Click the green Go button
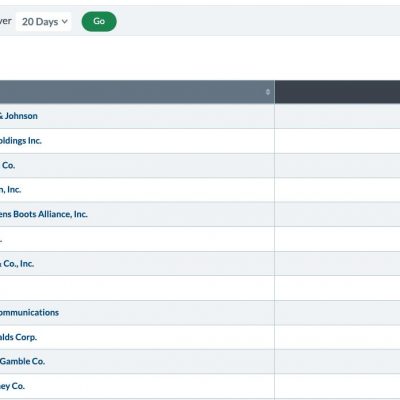Viewport: 400px width, 400px height. tap(99, 22)
